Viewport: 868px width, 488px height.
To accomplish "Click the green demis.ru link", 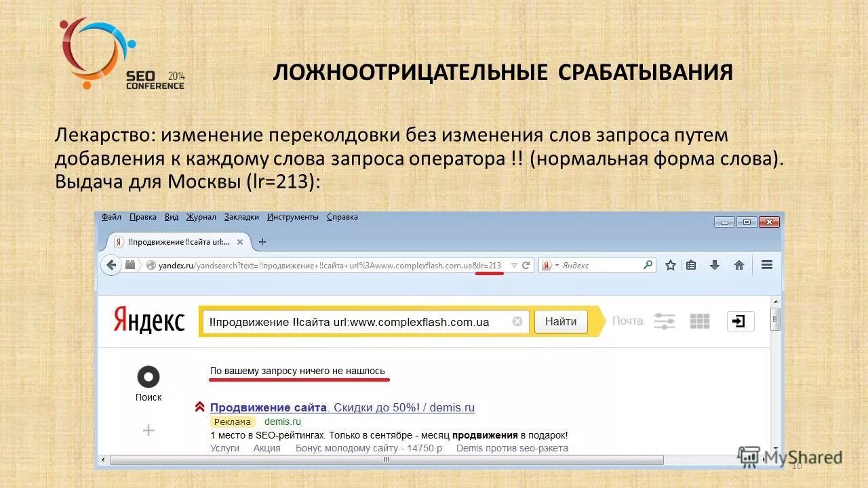I will coord(282,422).
